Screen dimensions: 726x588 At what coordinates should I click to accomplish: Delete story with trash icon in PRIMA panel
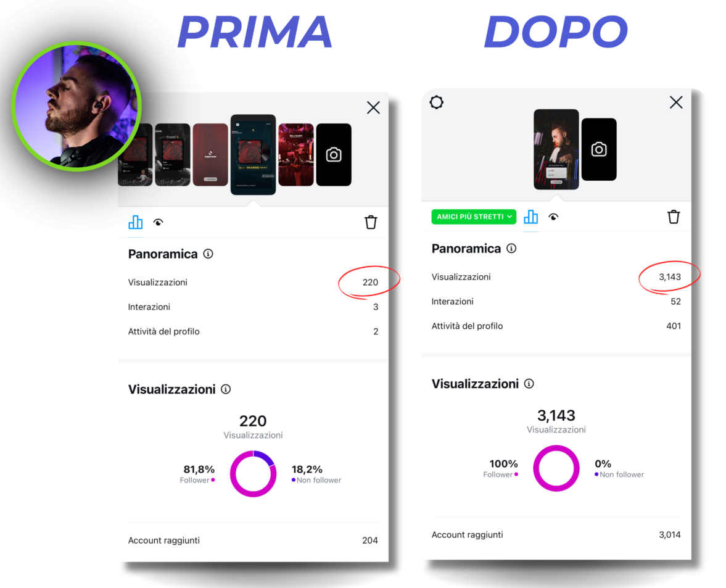[x=371, y=222]
